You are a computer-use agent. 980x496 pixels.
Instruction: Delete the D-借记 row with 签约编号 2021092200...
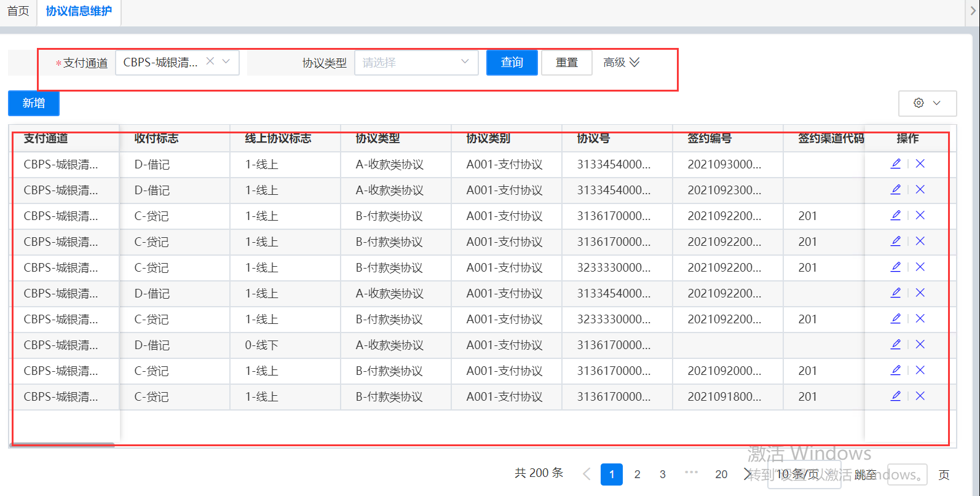click(x=920, y=293)
